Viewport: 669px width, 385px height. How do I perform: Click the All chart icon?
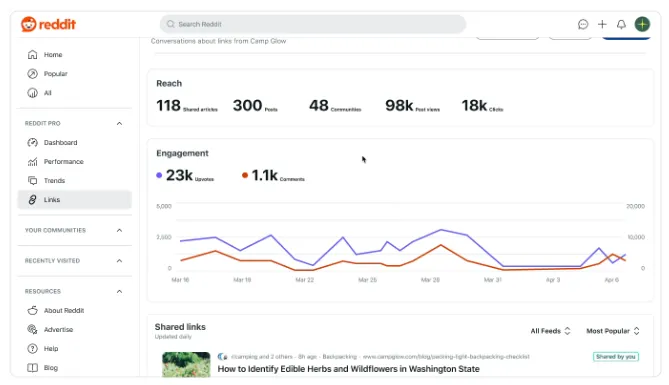(32, 93)
